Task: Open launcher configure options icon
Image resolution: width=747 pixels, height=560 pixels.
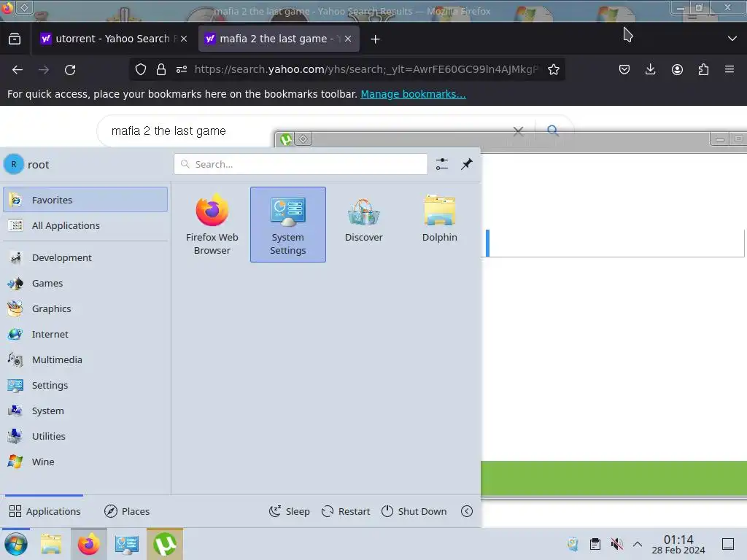Action: (441, 164)
